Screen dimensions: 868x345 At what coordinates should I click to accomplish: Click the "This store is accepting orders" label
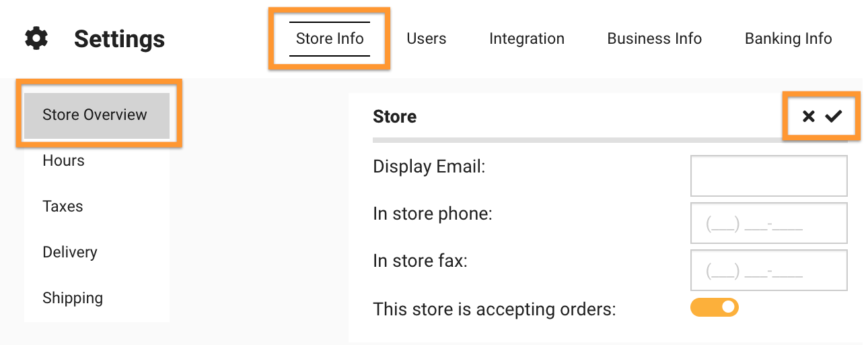click(x=495, y=309)
